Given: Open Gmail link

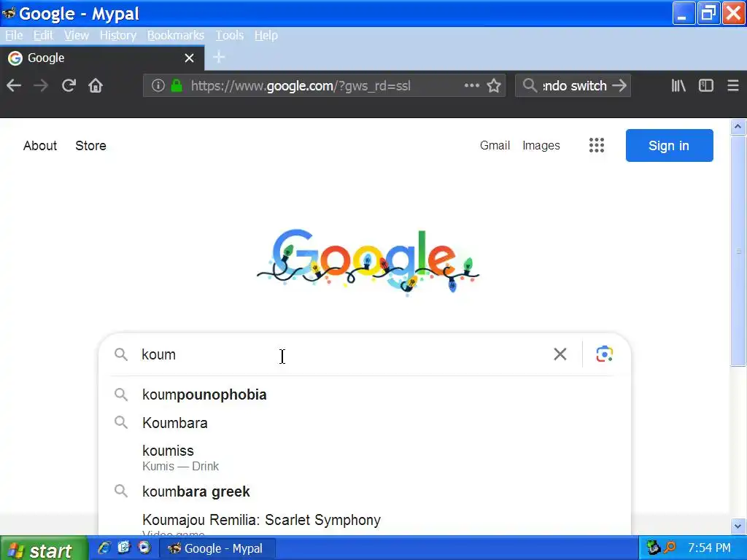Looking at the screenshot, I should 495,145.
